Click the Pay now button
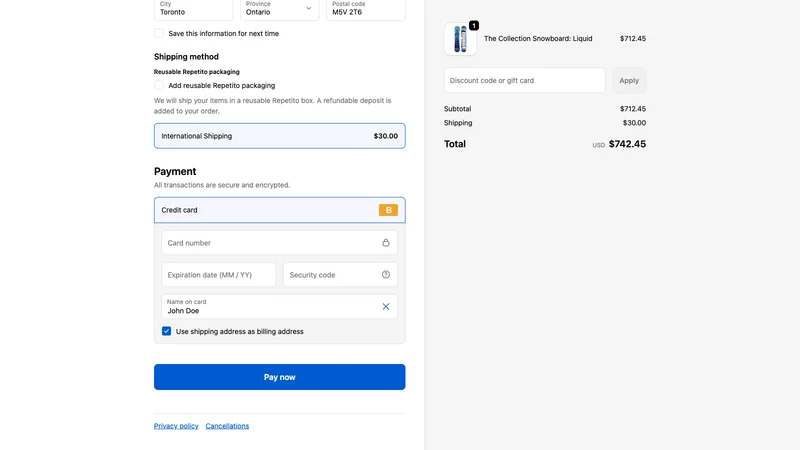This screenshot has height=450, width=800. 280,377
